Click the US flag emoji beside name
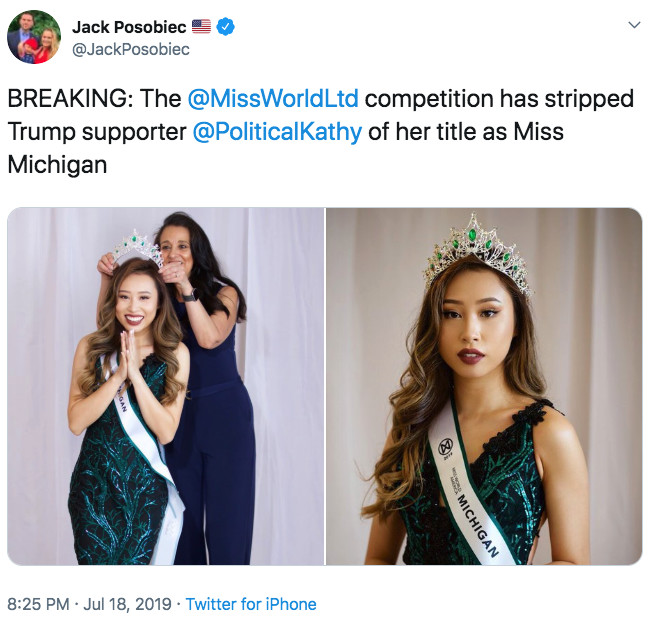649x621 pixels. pos(201,27)
